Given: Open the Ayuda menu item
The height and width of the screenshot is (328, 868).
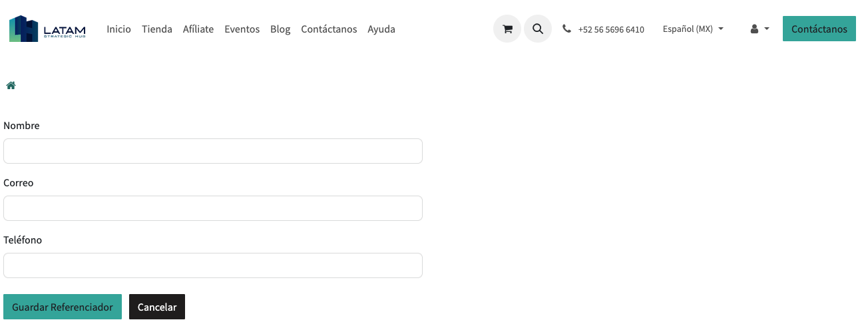Looking at the screenshot, I should 381,29.
